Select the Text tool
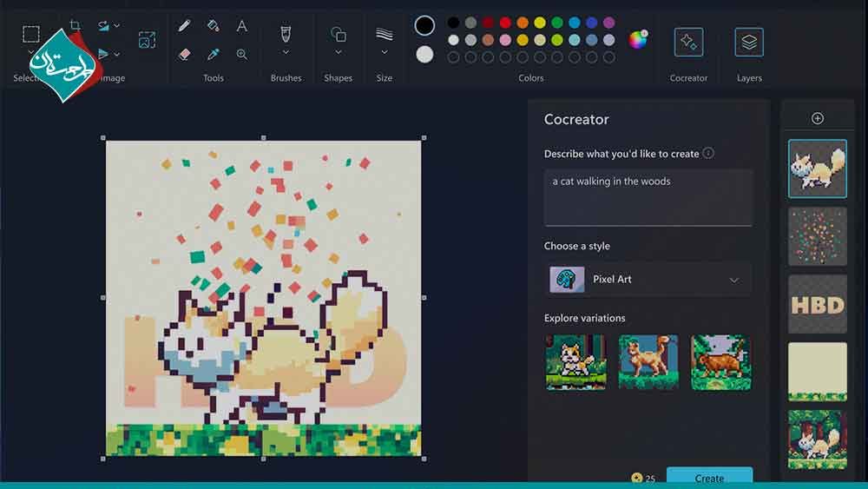This screenshot has height=489, width=868. pos(242,25)
